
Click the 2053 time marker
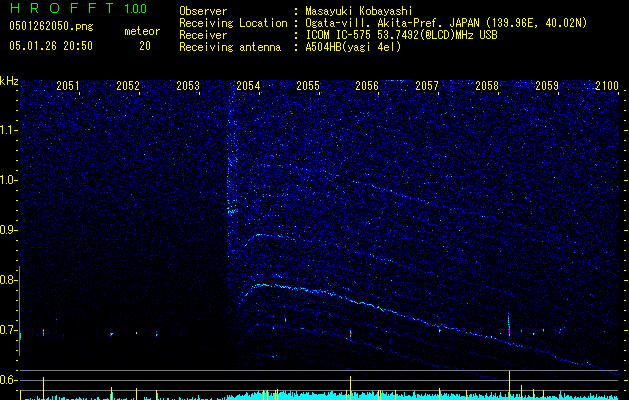188,86
